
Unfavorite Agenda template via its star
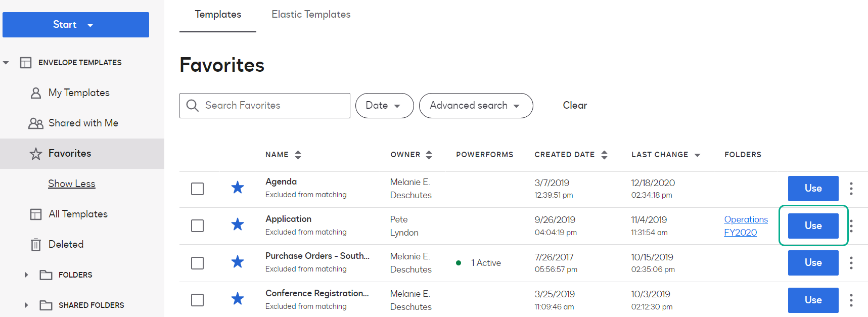coord(237,188)
